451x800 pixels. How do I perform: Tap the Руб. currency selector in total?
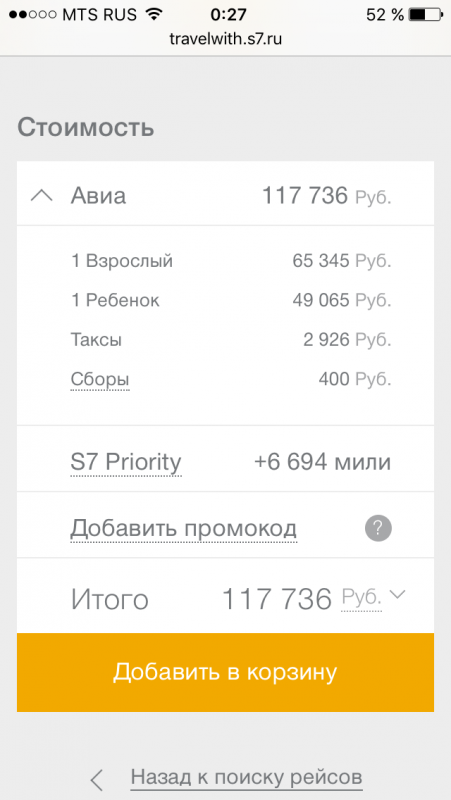[361, 596]
